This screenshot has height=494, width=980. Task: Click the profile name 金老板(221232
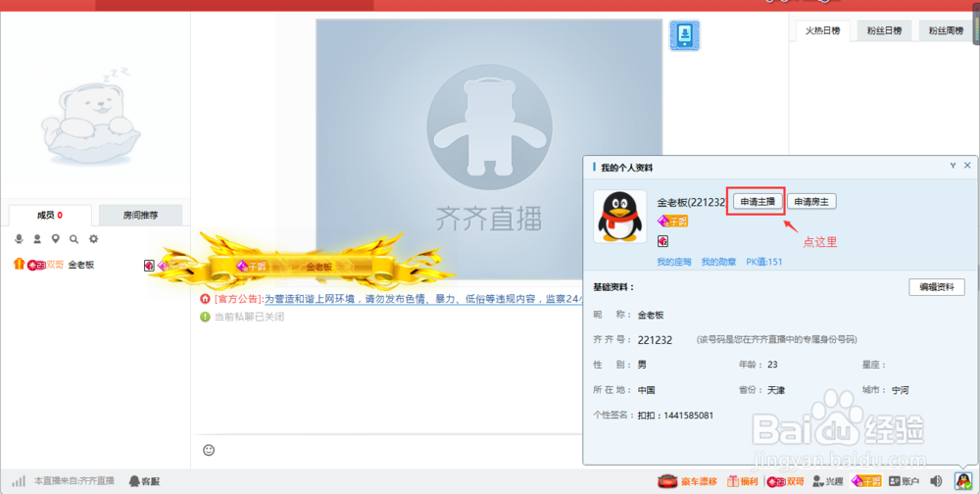pos(691,203)
